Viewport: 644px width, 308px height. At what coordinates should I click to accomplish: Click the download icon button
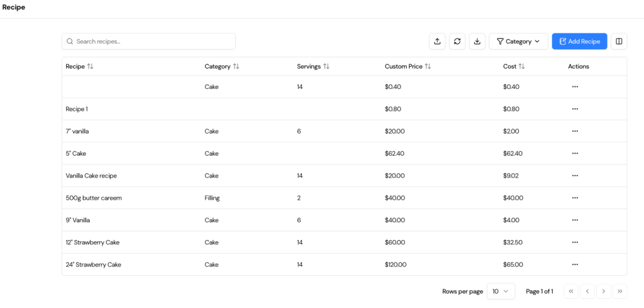point(477,42)
